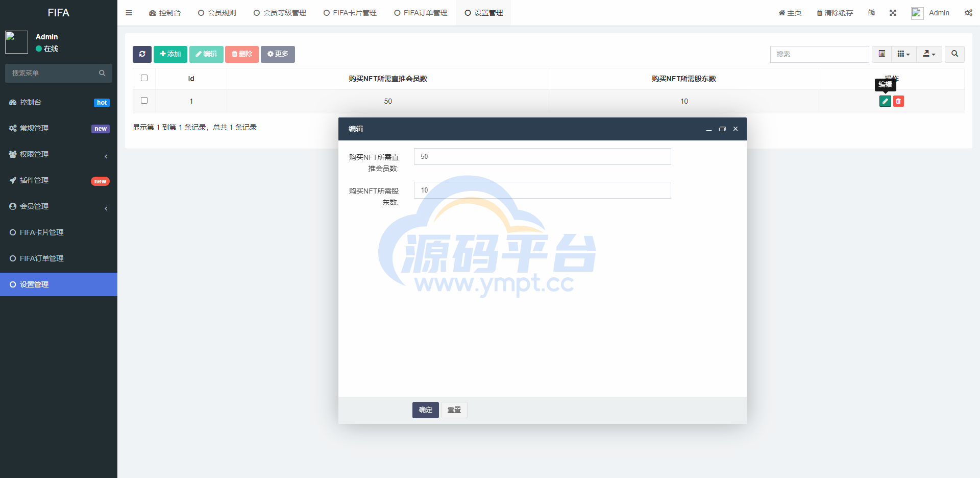
Task: Switch to the FIFA订单管理 tab
Action: 421,13
